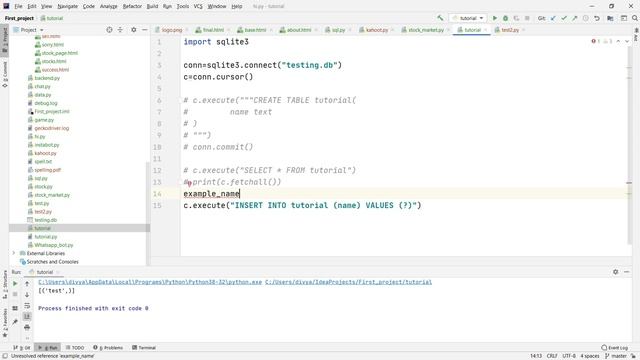The width and height of the screenshot is (640, 360).
Task: Toggle pin tab icon in Run panel
Action: (15, 322)
